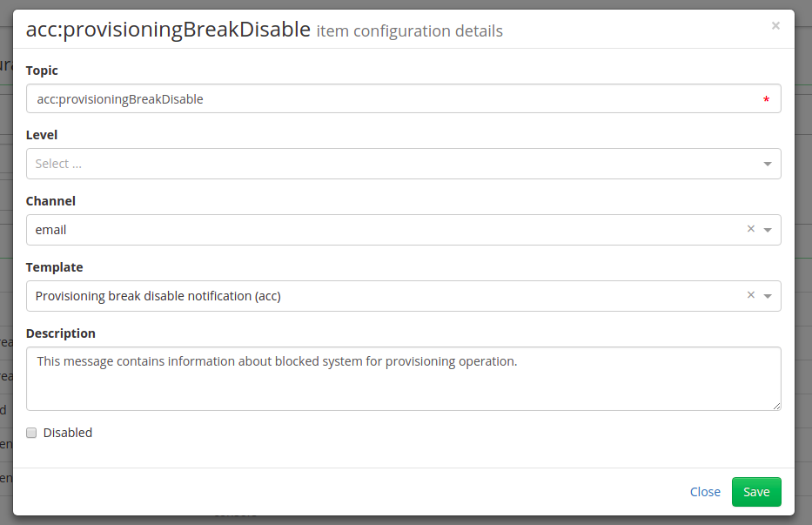Click the Topic field label
This screenshot has width=812, height=525.
(x=42, y=71)
